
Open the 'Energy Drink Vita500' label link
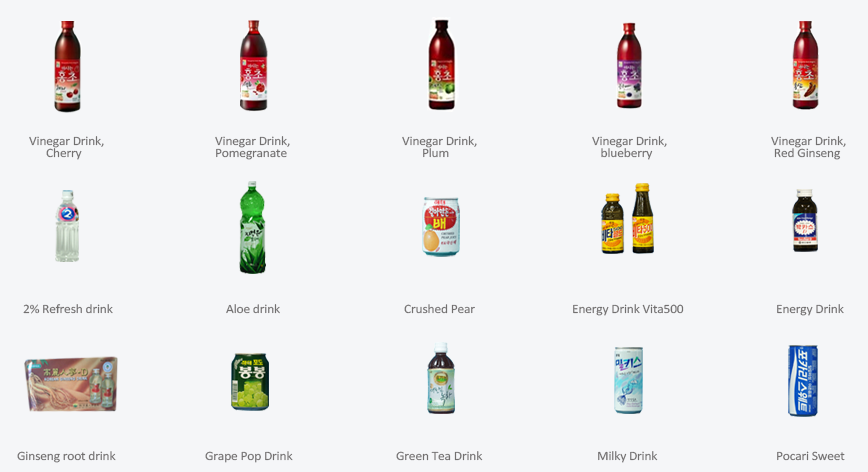tap(627, 309)
